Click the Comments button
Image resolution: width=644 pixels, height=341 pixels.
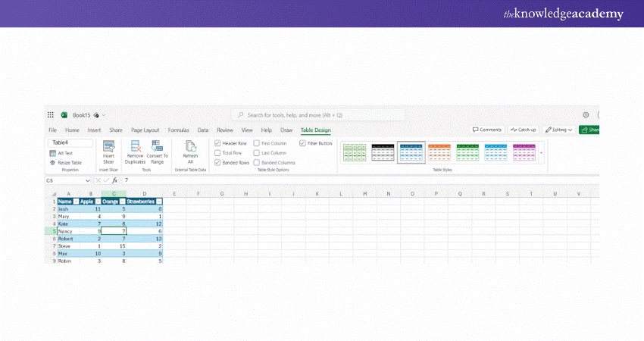click(x=486, y=130)
